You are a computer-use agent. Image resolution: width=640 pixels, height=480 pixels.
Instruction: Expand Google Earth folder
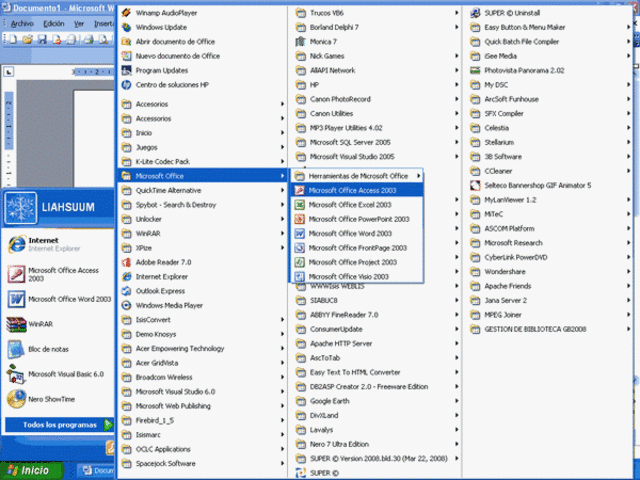tap(376, 401)
